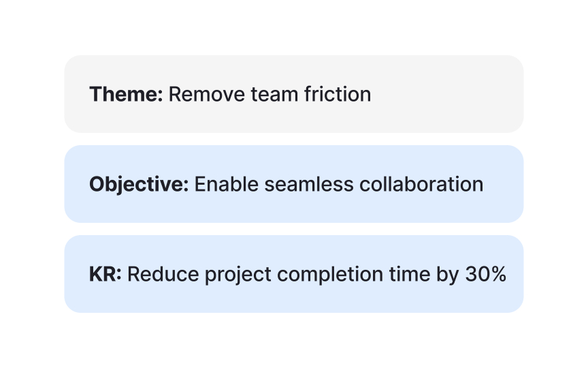Click the bold "Theme:" label
Image resolution: width=588 pixels, height=368 pixels.
pyautogui.click(x=126, y=94)
